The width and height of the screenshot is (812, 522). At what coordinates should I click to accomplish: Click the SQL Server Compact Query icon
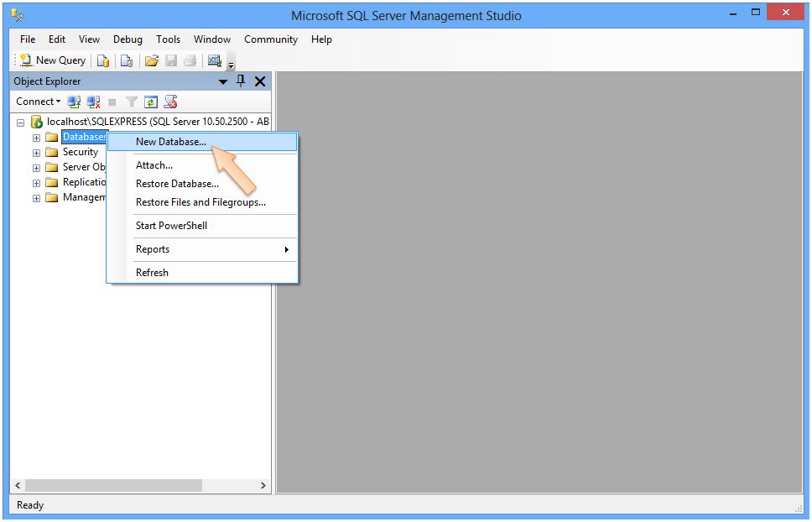[127, 61]
